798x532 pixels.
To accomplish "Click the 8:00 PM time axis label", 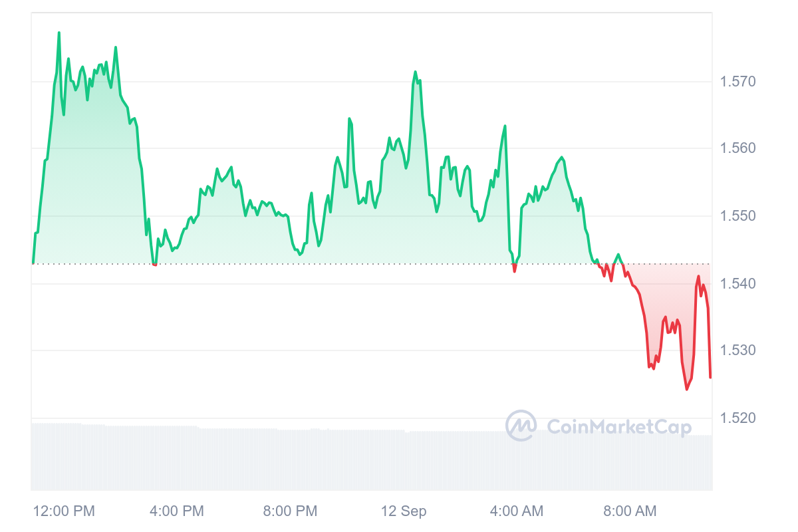I will (x=290, y=511).
